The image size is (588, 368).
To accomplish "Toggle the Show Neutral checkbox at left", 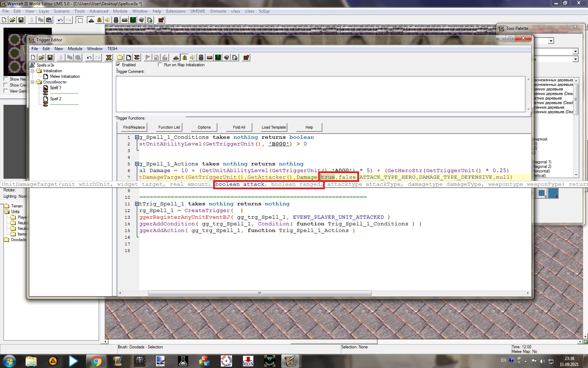I will coord(6,79).
